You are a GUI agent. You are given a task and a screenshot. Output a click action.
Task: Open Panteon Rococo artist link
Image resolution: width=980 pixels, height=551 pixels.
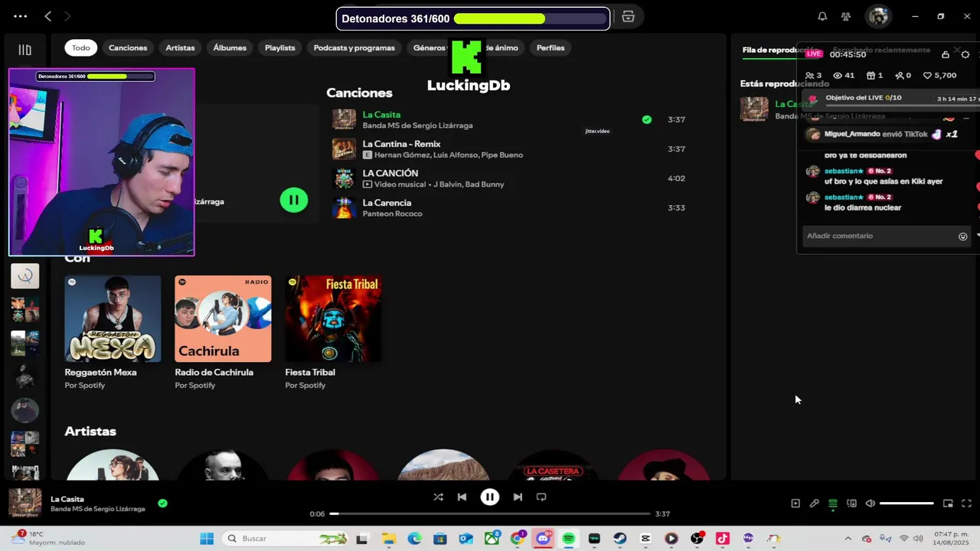click(392, 214)
